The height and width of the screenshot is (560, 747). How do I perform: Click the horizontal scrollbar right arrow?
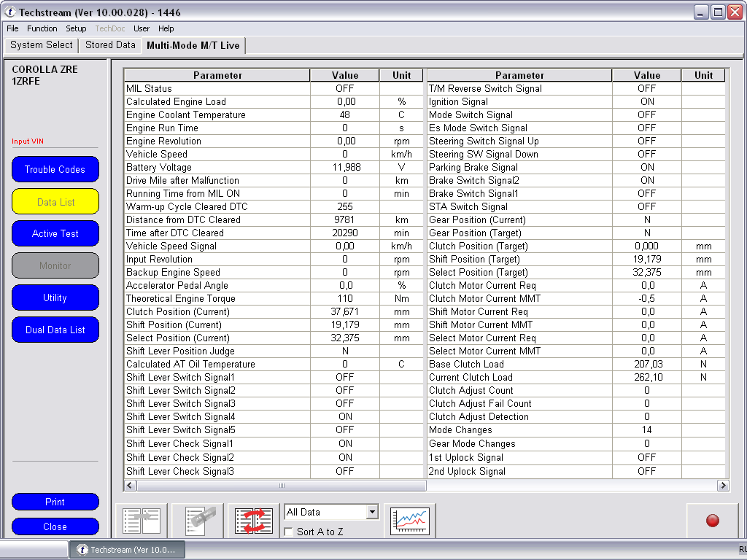[723, 486]
